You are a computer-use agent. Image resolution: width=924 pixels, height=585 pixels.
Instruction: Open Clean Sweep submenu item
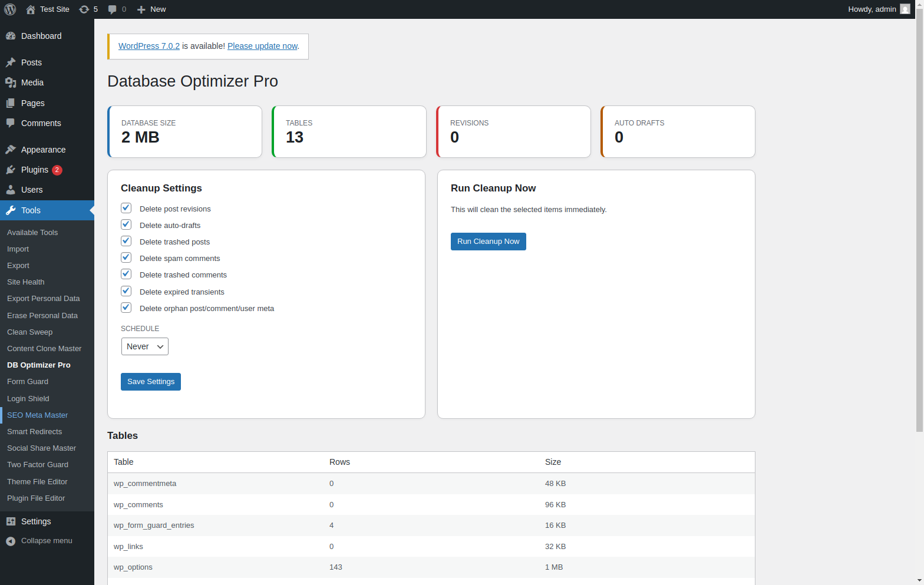(x=29, y=332)
